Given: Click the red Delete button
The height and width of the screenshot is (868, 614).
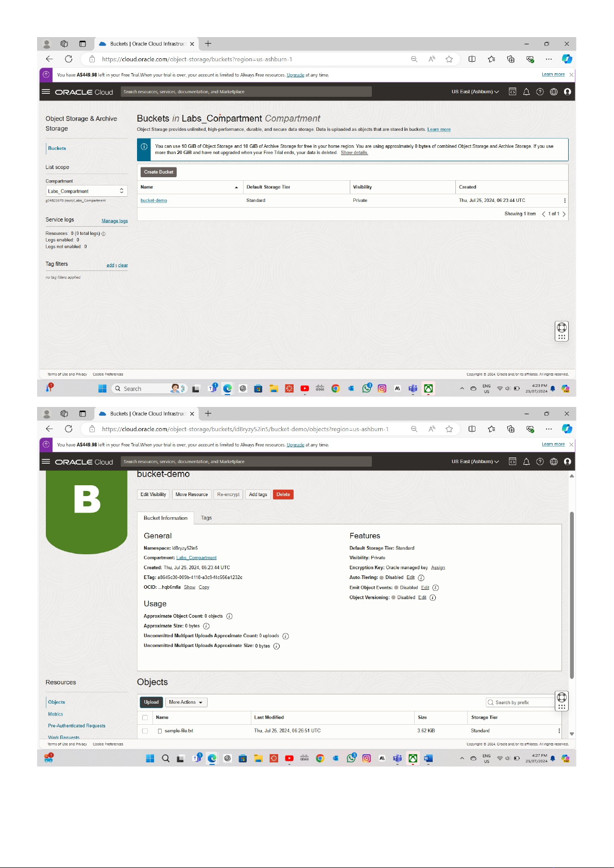Looking at the screenshot, I should [283, 495].
